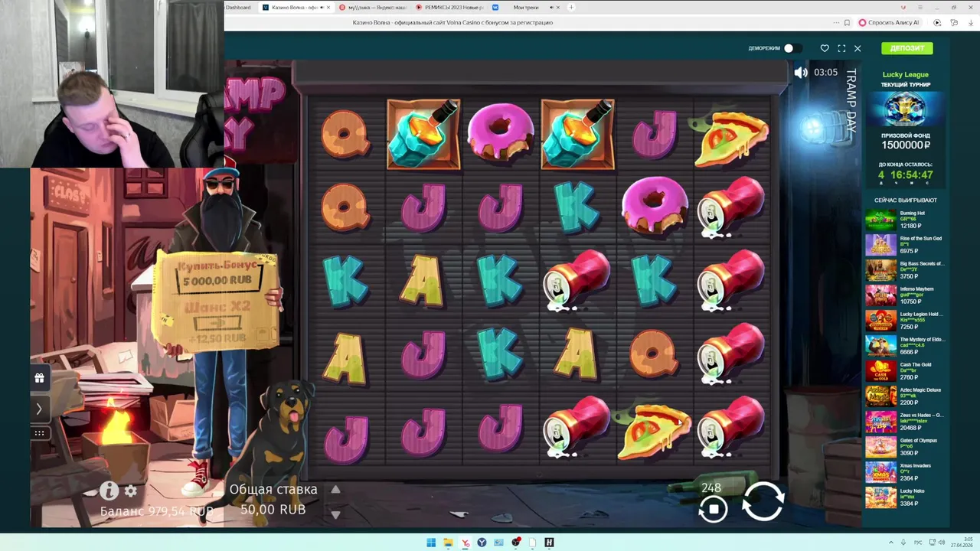Click the page title address bar
The image size is (980, 551).
coord(452,23)
